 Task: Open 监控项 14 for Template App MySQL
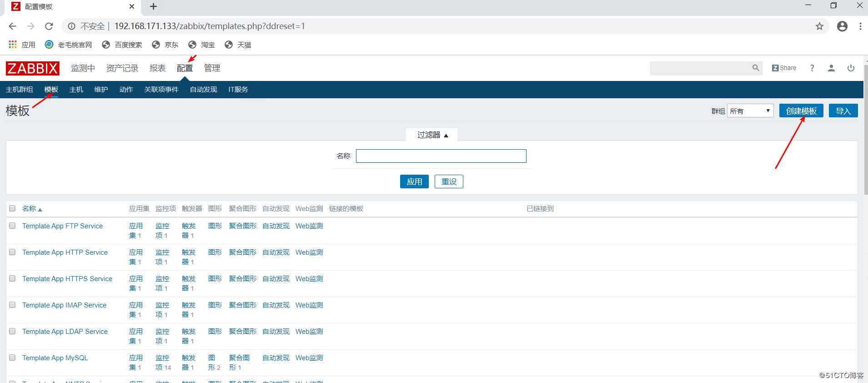pos(163,363)
